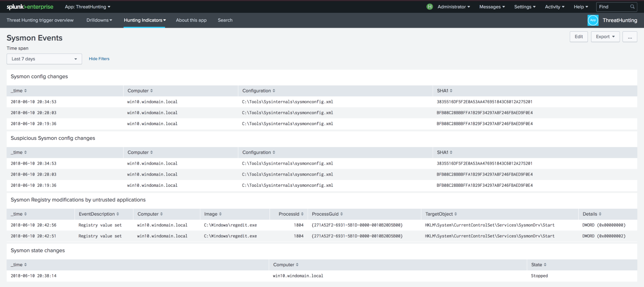Image resolution: width=644 pixels, height=287 pixels.
Task: Sort Sysmon config changes by Configuration
Action: point(259,91)
